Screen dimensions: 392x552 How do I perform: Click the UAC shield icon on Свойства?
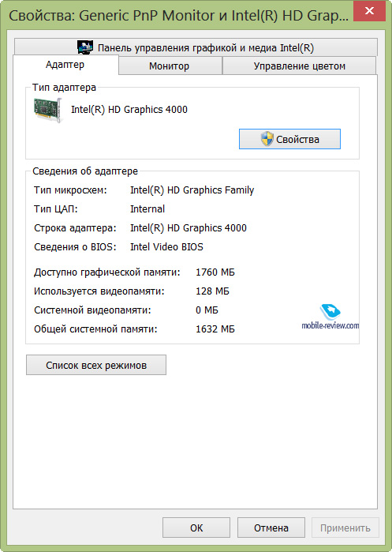[267, 139]
